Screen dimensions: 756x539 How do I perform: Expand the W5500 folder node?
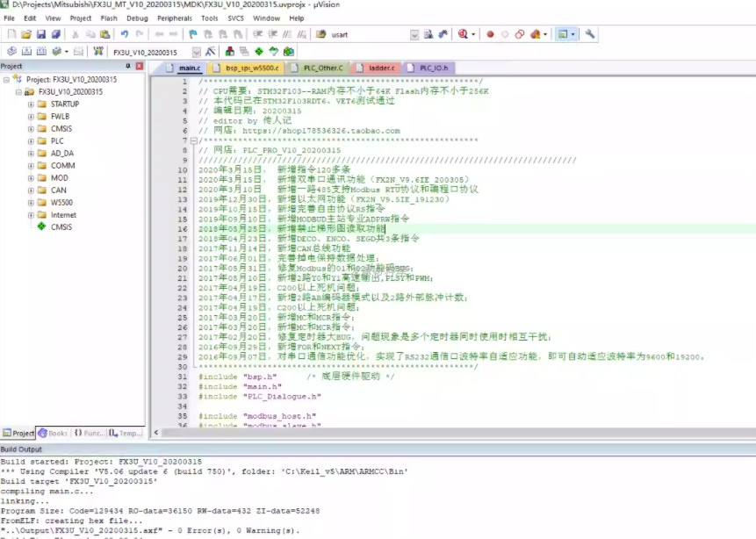pyautogui.click(x=30, y=201)
